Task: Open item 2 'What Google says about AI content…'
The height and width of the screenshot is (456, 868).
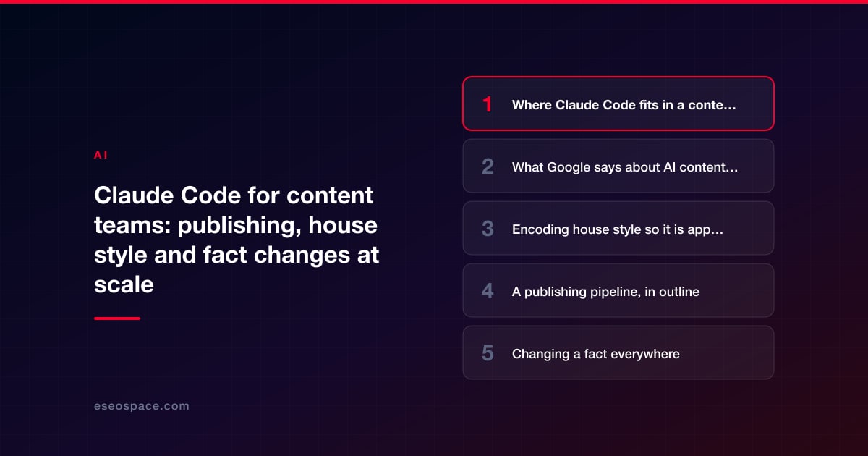Action: coord(618,166)
